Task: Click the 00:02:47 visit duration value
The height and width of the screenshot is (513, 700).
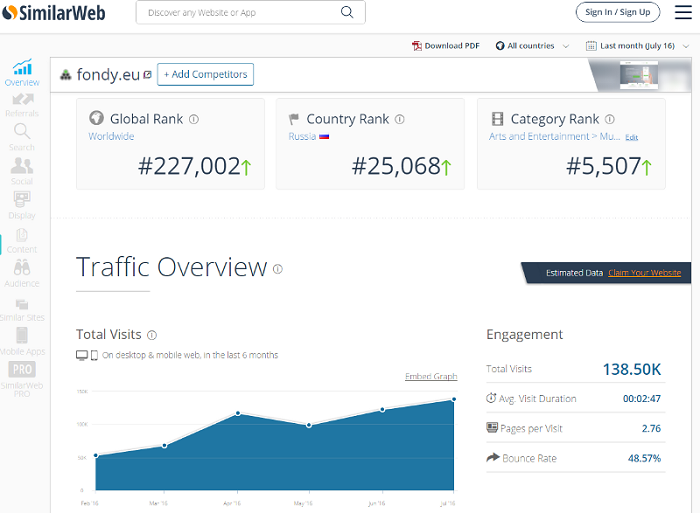Action: click(642, 399)
